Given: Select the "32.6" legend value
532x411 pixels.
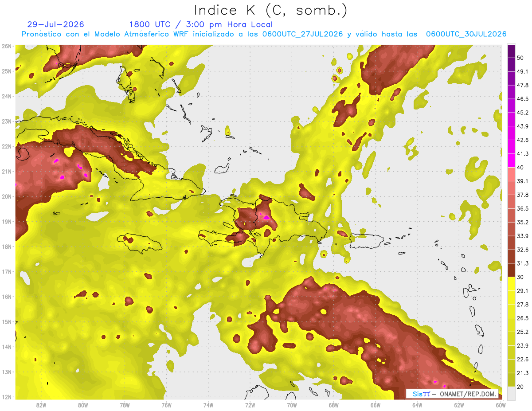Looking at the screenshot, I should pos(523,250).
